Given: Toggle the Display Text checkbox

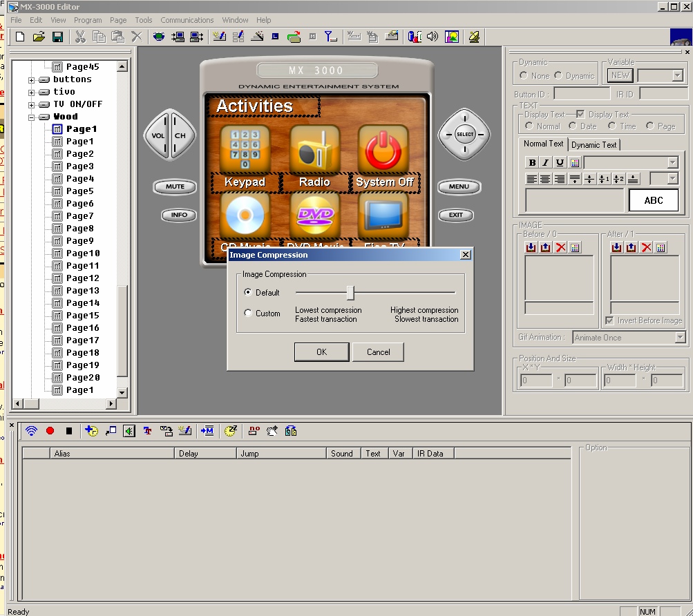Looking at the screenshot, I should (580, 115).
